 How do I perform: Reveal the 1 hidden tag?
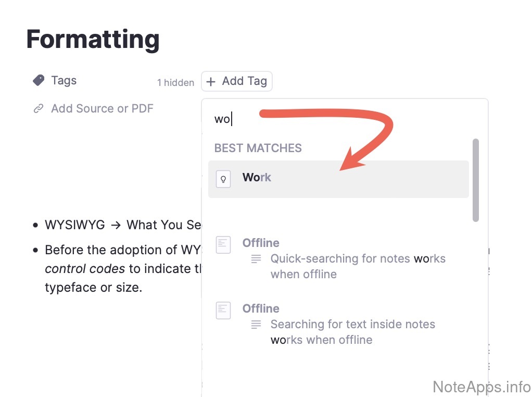pyautogui.click(x=175, y=82)
